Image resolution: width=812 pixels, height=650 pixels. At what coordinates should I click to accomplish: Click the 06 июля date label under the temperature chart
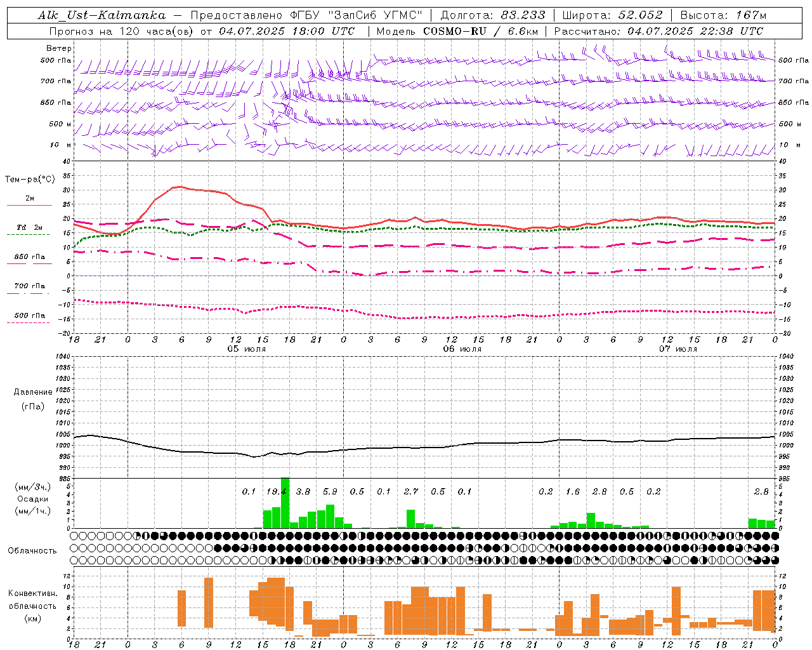click(x=462, y=349)
